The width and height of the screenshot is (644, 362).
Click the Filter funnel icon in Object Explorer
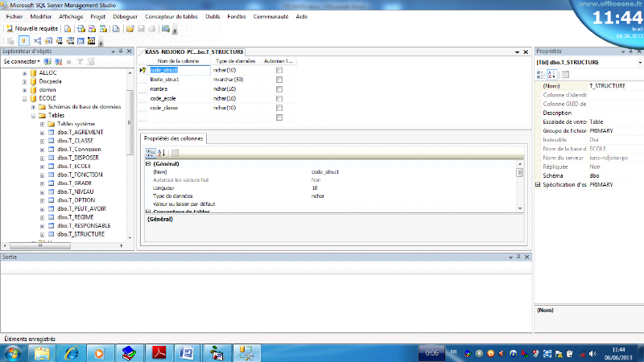tap(80, 62)
